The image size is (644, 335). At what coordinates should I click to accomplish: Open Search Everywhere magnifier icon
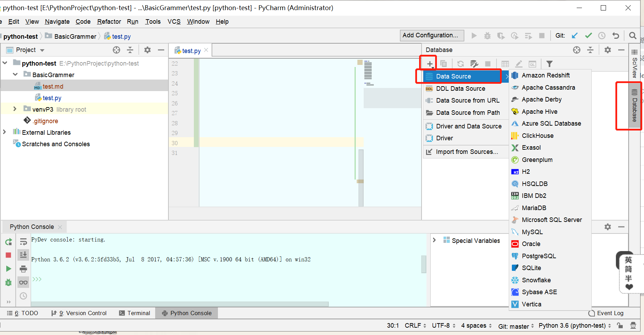click(632, 36)
